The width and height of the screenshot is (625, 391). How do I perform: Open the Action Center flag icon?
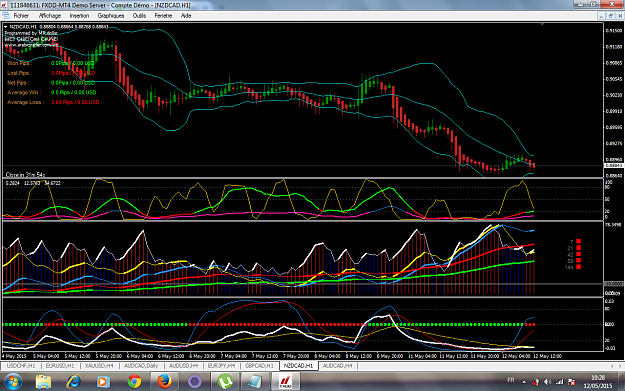(571, 382)
